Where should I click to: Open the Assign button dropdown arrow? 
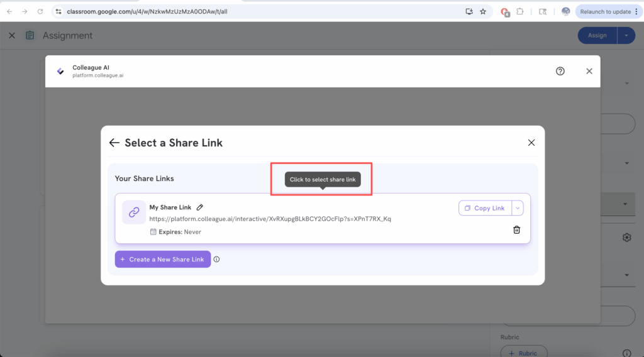(626, 36)
